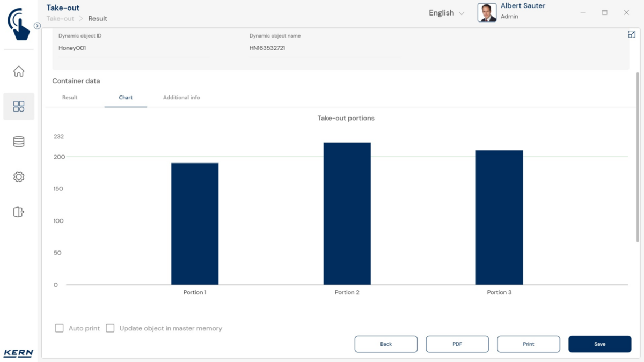644x362 pixels.
Task: Expand the sidebar with arrow toggle
Action: (x=37, y=26)
